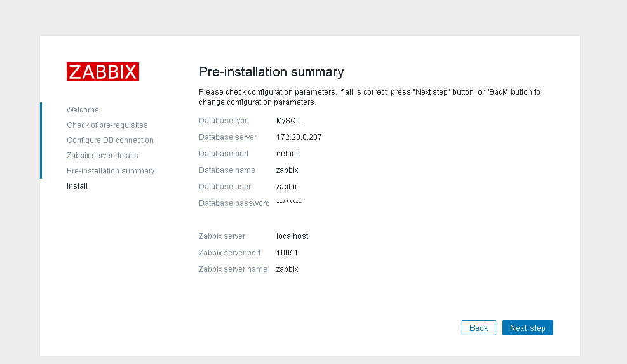The width and height of the screenshot is (627, 364).
Task: Click the Zabbix logo
Action: (x=103, y=72)
